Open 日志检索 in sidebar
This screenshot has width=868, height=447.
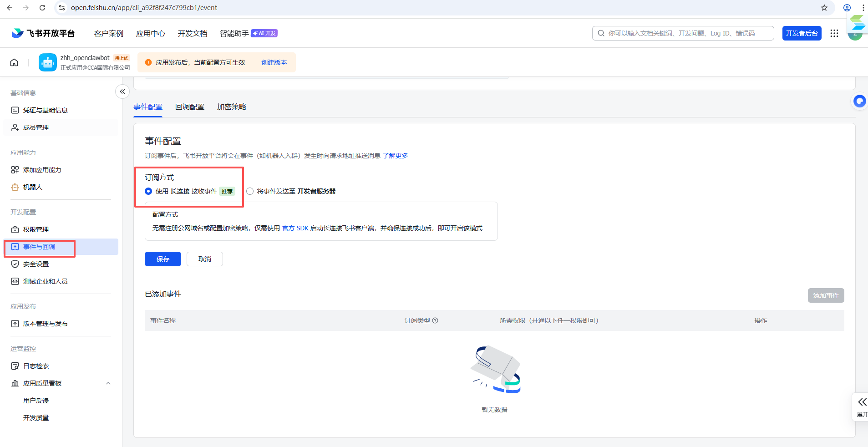click(x=36, y=366)
